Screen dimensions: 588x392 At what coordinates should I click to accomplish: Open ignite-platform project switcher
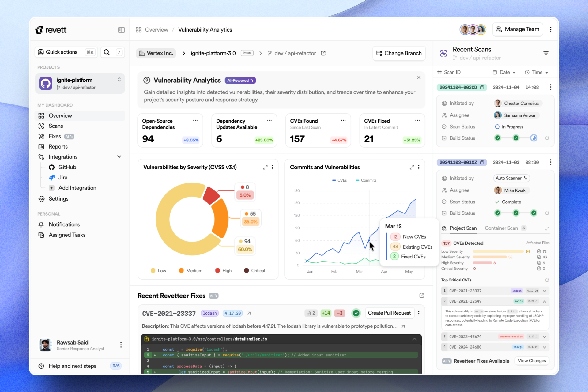[x=119, y=80]
